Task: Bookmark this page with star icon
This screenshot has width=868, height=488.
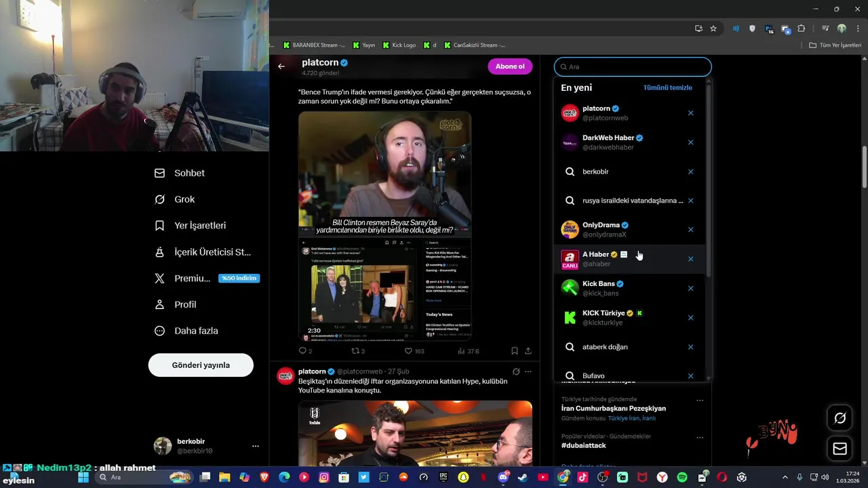Action: point(713,28)
